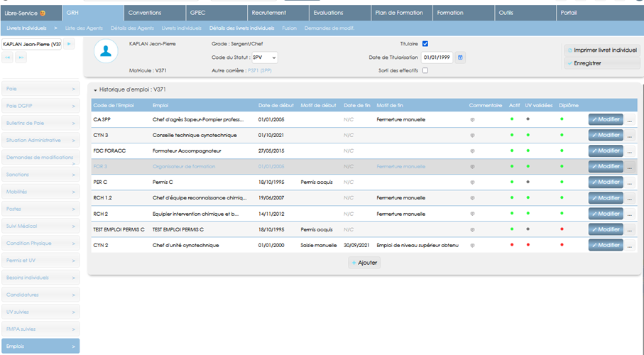
Task: Open the P371 (SPP) Autre carrière link
Action: click(260, 71)
